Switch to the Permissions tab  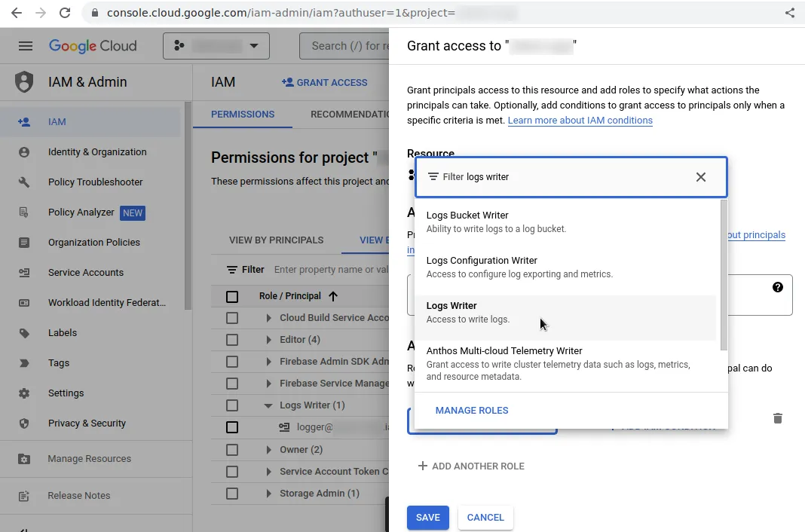tap(243, 115)
